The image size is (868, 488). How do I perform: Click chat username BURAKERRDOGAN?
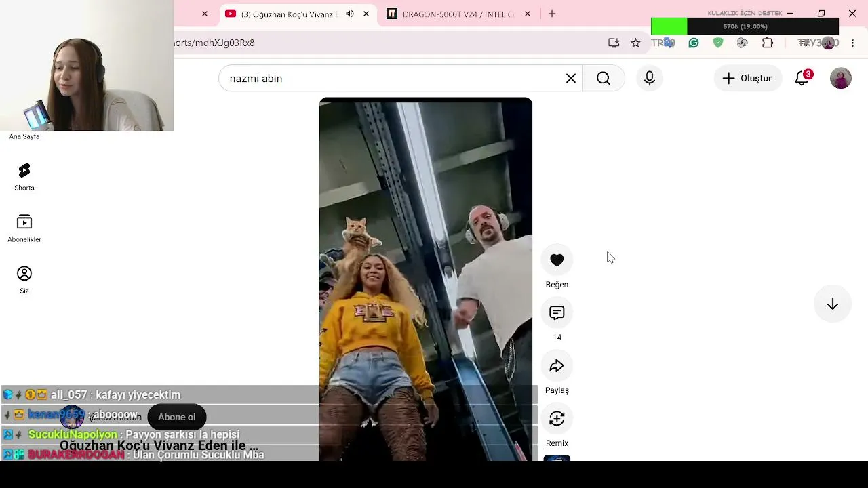[x=77, y=455]
